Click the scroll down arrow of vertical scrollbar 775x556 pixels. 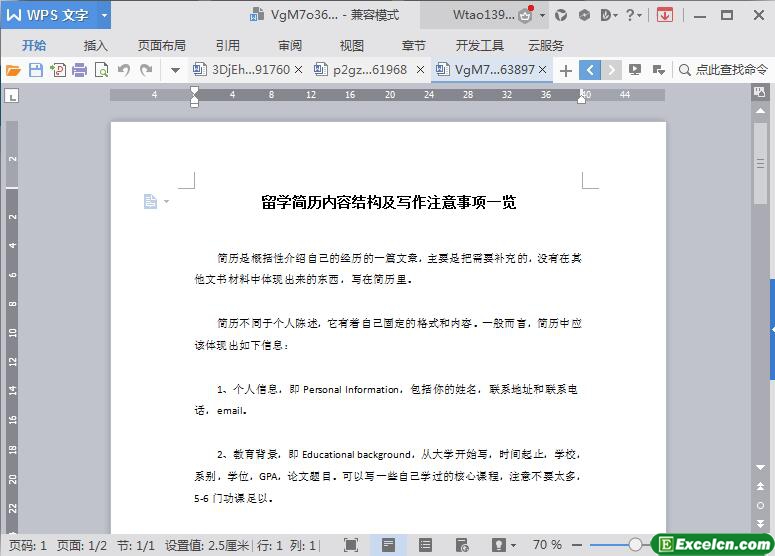760,468
